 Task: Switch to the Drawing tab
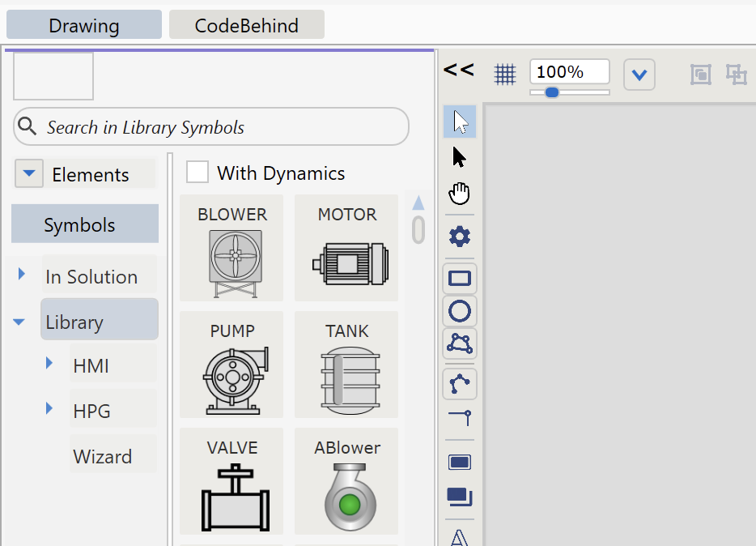pyautogui.click(x=84, y=25)
